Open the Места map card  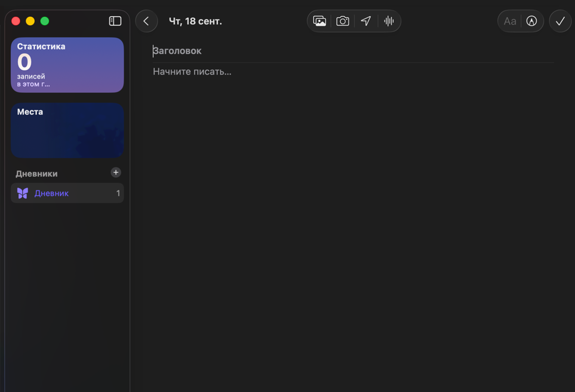(67, 130)
